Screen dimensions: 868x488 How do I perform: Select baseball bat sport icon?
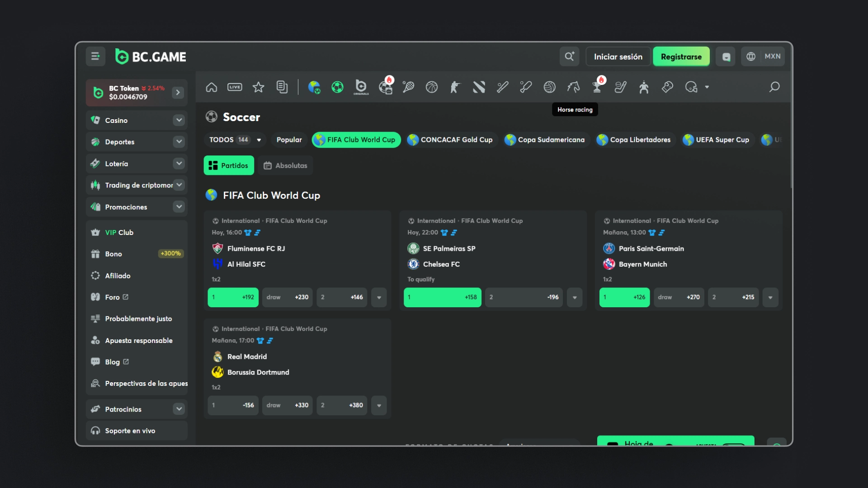point(502,87)
